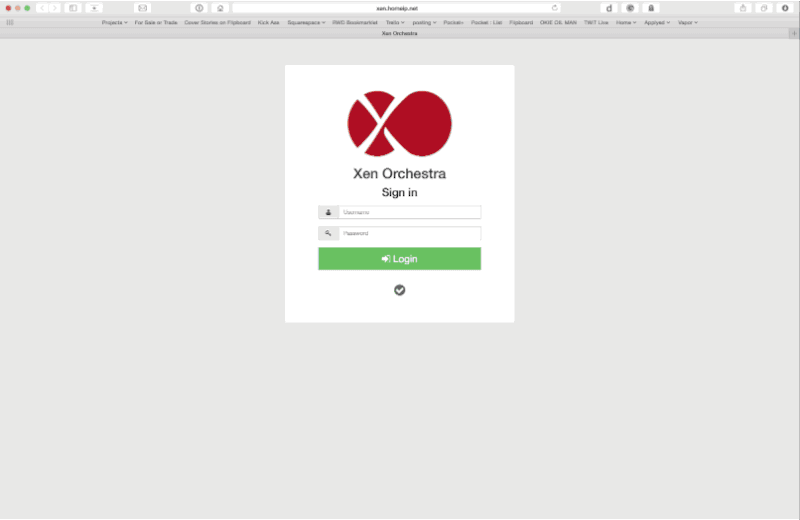Show the Safari sidebar
This screenshot has width=800, height=520.
[73, 8]
